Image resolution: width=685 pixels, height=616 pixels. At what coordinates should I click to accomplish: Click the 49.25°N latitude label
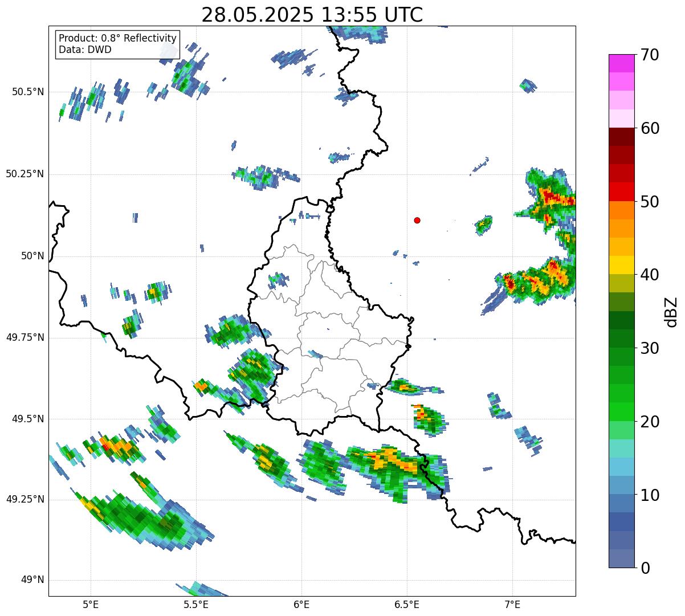point(25,499)
